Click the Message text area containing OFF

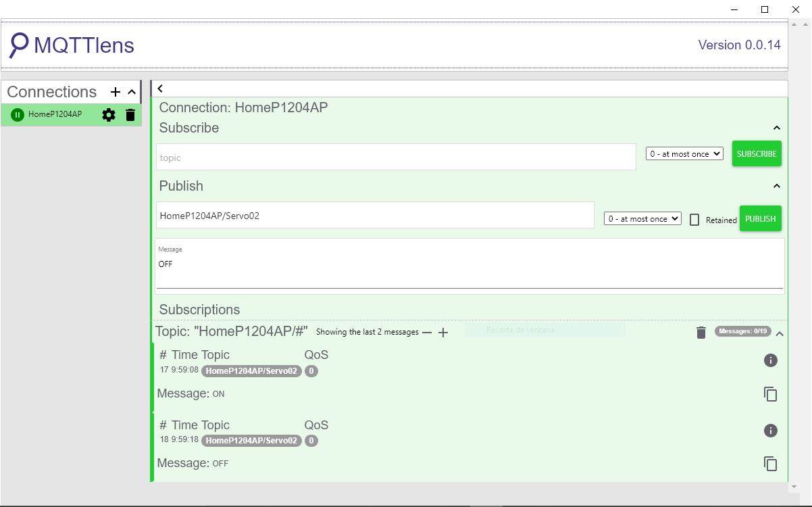click(470, 266)
